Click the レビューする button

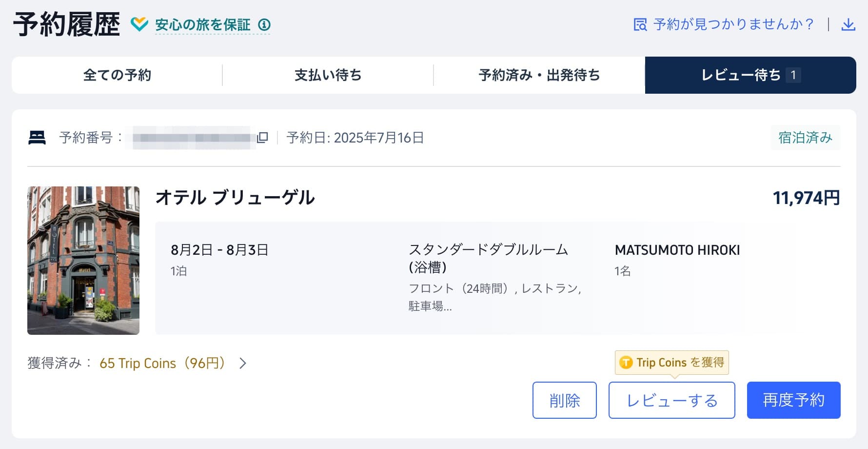[x=671, y=400]
